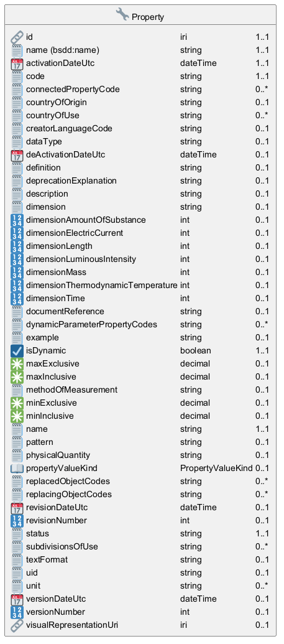Click the Property header title
The image size is (284, 644).
148,17
